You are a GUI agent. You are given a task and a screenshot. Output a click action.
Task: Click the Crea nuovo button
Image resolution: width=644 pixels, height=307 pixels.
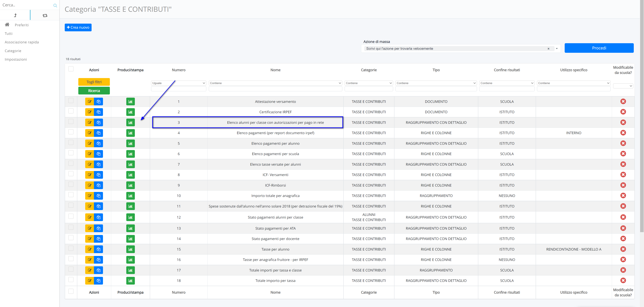(78, 27)
